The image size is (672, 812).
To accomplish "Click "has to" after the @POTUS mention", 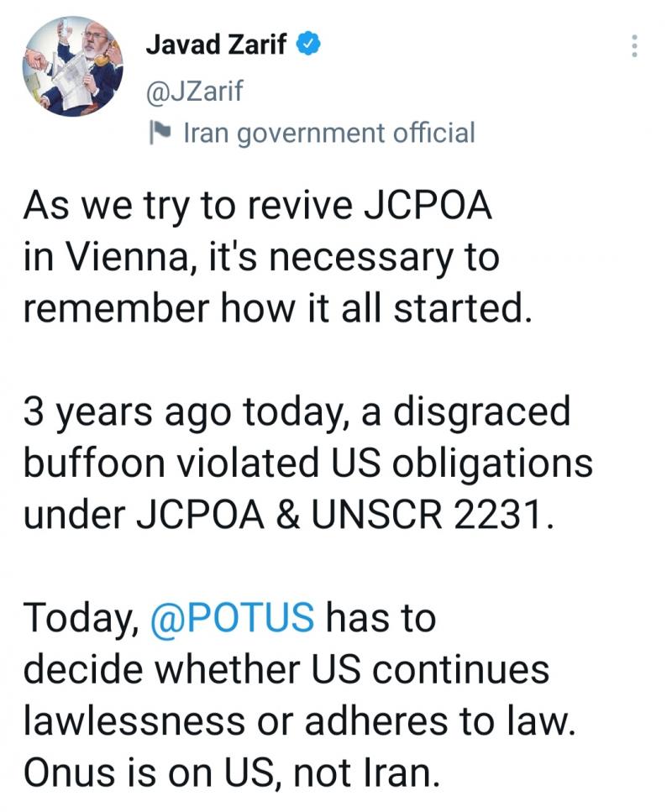I will (x=381, y=618).
